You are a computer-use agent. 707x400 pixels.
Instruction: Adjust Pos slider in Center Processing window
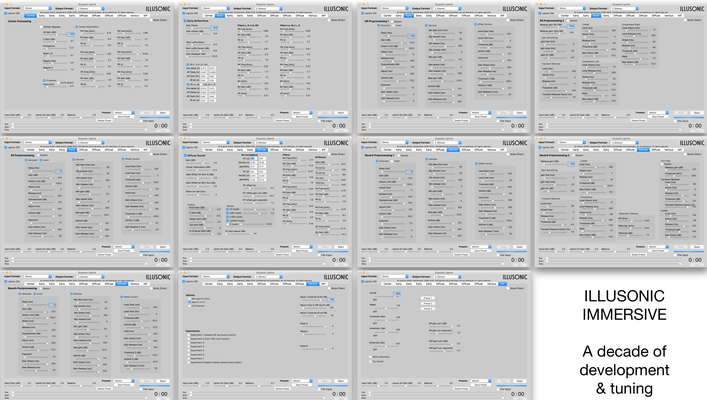tap(79, 124)
